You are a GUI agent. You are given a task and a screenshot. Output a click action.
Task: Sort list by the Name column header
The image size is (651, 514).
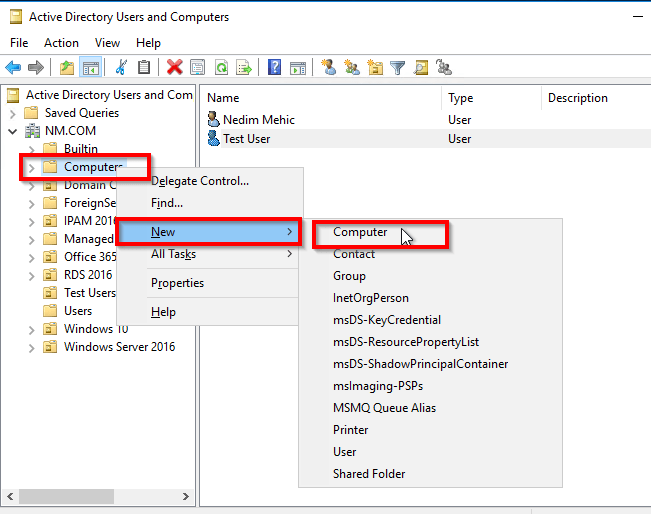[x=321, y=98]
